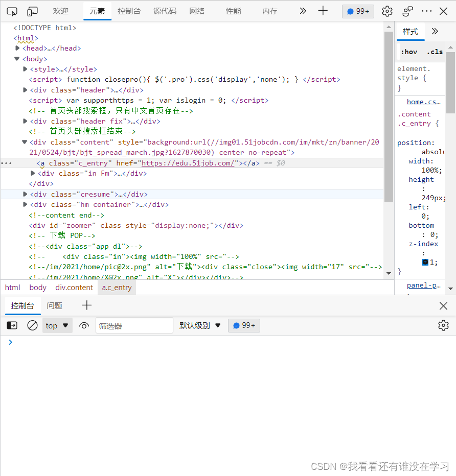Switch to the 控制台 top tab
Screen dimensions: 456x476
point(129,11)
